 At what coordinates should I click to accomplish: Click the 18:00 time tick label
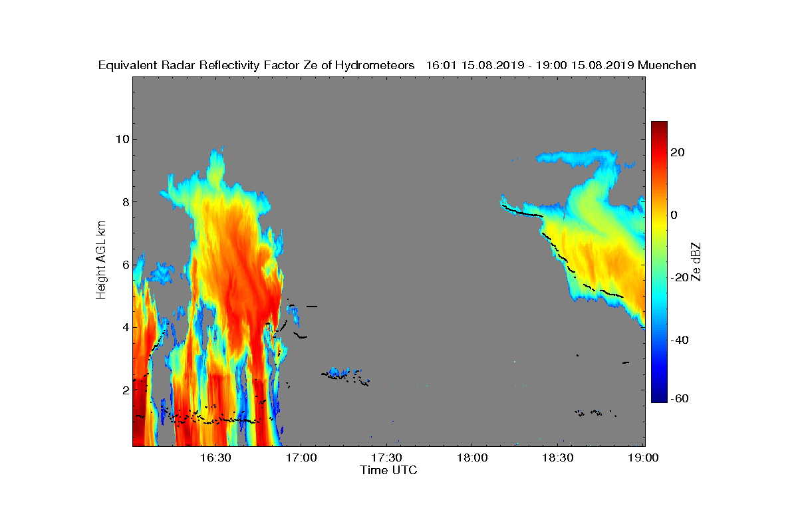point(472,458)
